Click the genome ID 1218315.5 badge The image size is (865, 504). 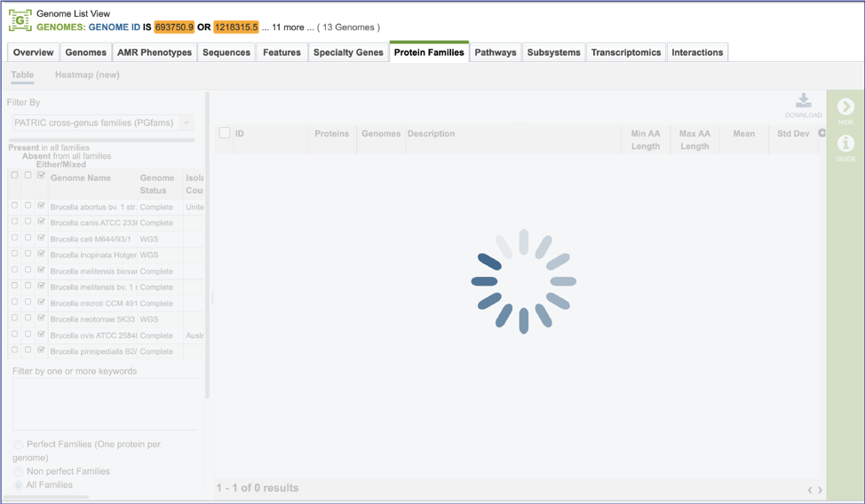pos(235,28)
